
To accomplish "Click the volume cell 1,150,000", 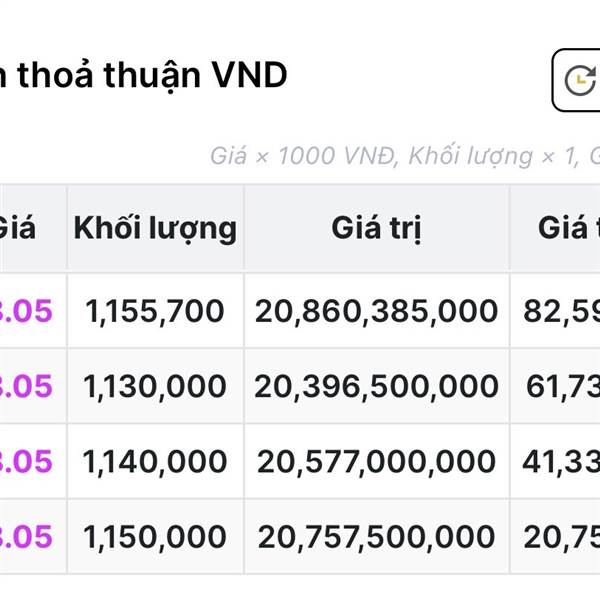I will coord(155,536).
